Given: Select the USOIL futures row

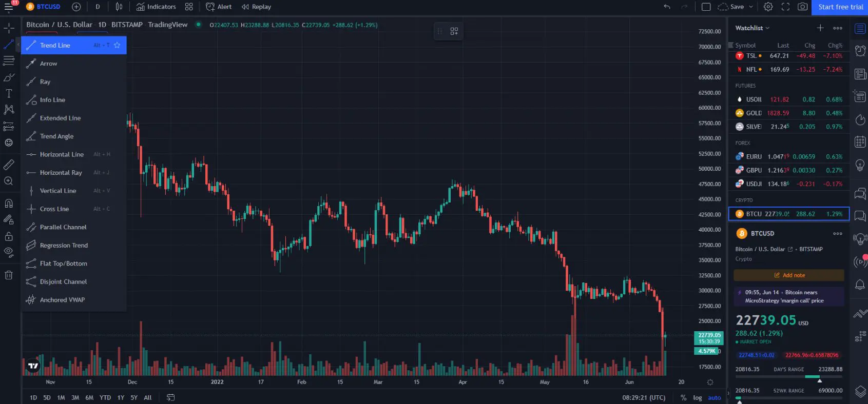Looking at the screenshot, I should click(789, 99).
